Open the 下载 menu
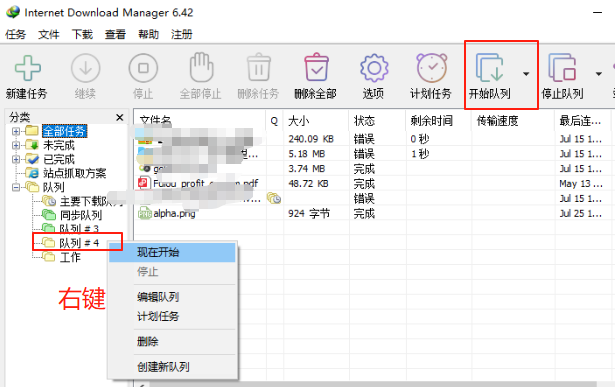The image size is (615, 387). point(82,35)
